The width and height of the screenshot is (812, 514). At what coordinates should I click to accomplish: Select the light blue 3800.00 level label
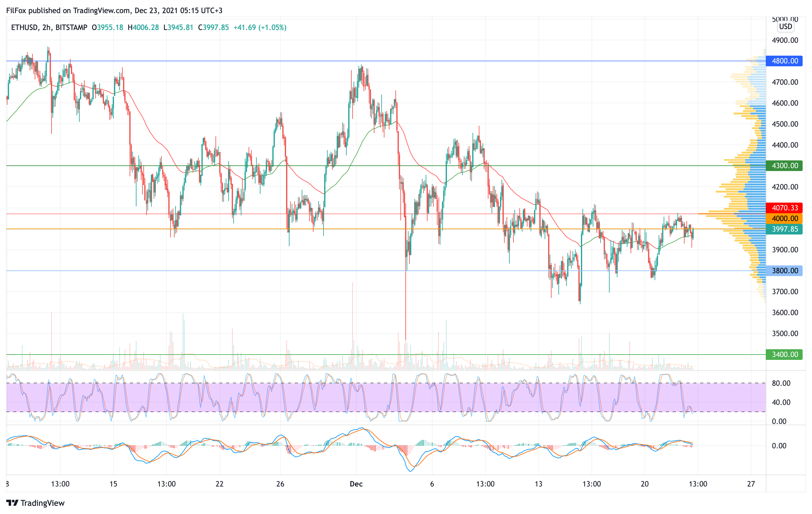pos(784,271)
